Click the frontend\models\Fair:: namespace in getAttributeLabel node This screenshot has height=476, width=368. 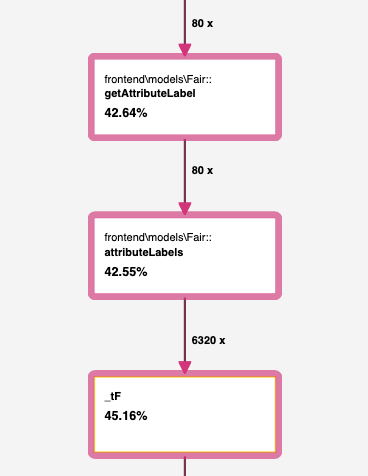click(x=158, y=79)
